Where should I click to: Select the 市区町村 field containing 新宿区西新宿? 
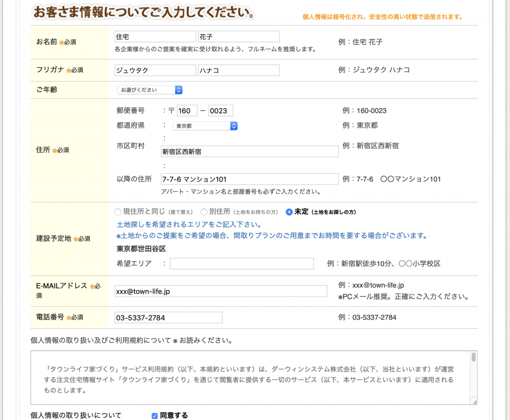point(250,151)
